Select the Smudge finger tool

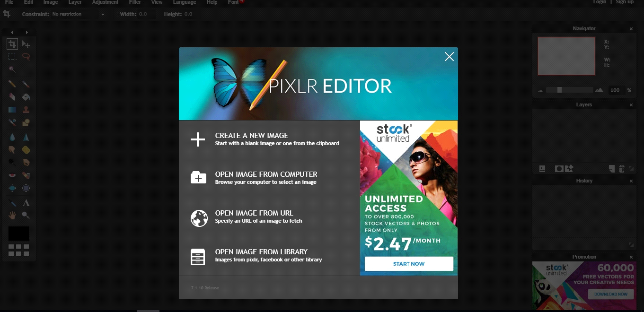click(x=12, y=150)
